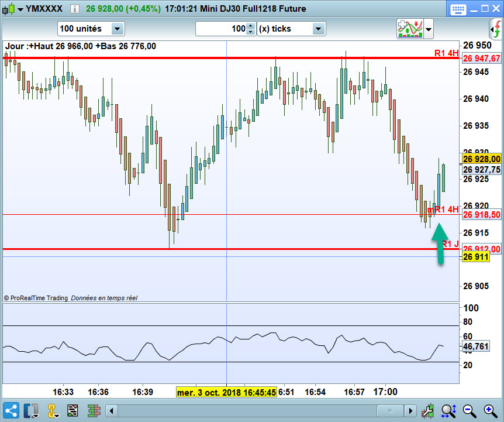Open the YMXXXX instrument dropdown arrow
Screen dimensions: 504x422
pyautogui.click(x=20, y=9)
